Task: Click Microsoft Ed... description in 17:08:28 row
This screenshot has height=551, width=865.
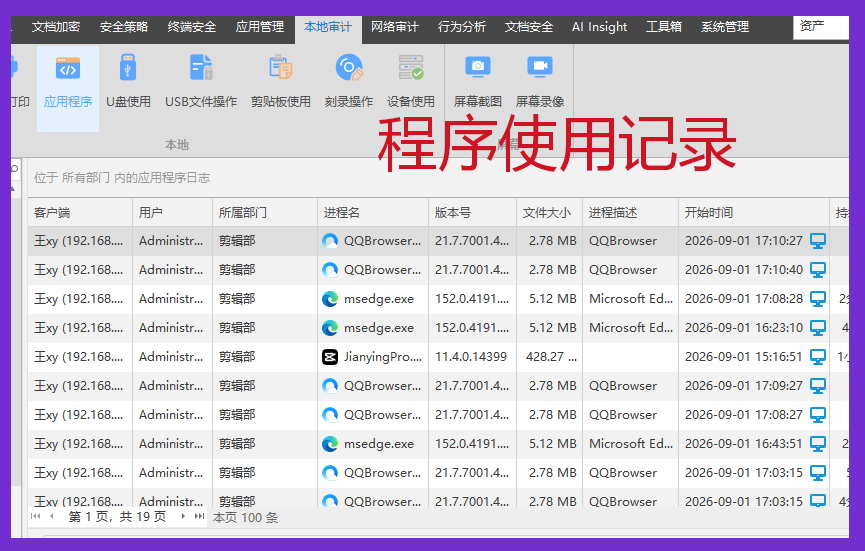Action: point(631,299)
